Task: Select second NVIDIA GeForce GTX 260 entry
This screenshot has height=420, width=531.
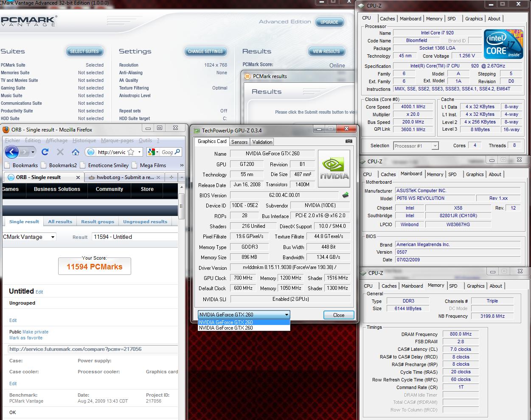Action: pos(244,328)
